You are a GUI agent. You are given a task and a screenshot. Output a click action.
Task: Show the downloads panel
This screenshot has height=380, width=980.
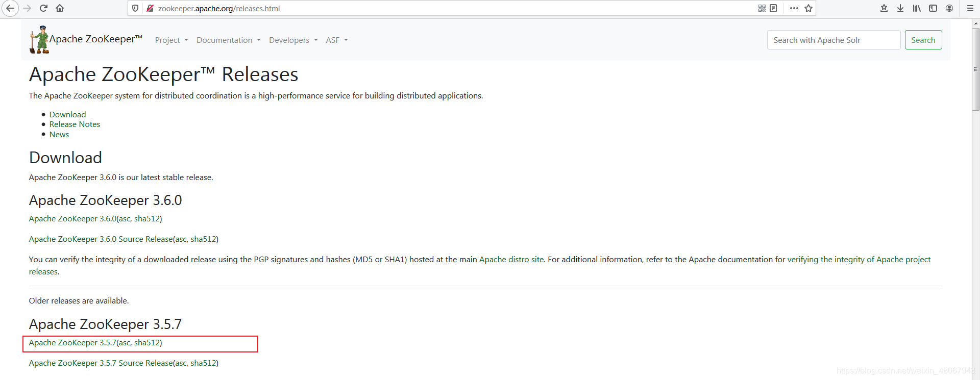tap(900, 8)
